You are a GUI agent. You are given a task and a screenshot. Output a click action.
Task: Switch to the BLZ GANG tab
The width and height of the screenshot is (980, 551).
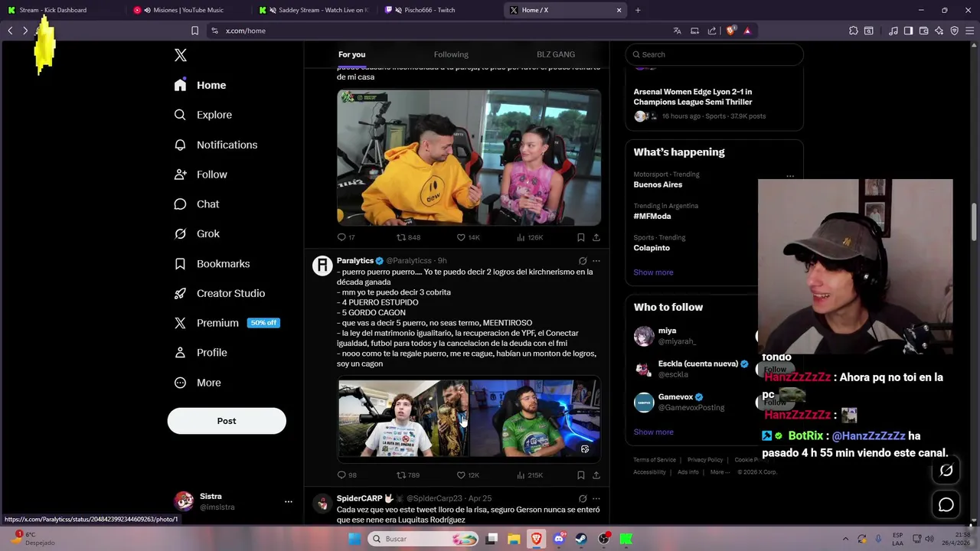pyautogui.click(x=556, y=54)
